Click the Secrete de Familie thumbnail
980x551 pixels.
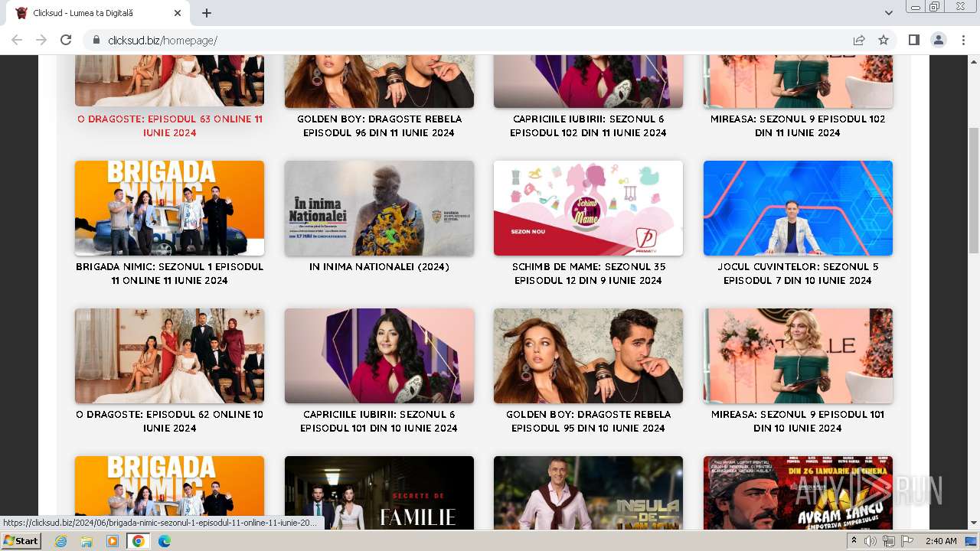(x=379, y=493)
